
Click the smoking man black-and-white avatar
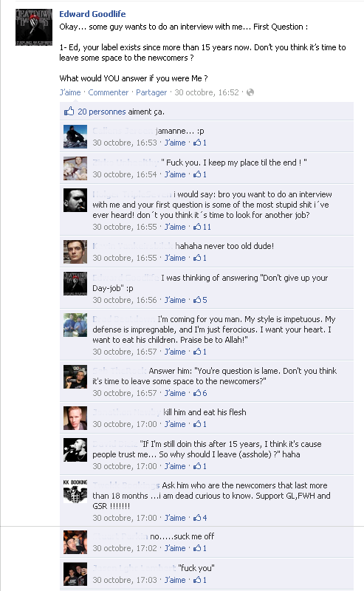tap(75, 200)
